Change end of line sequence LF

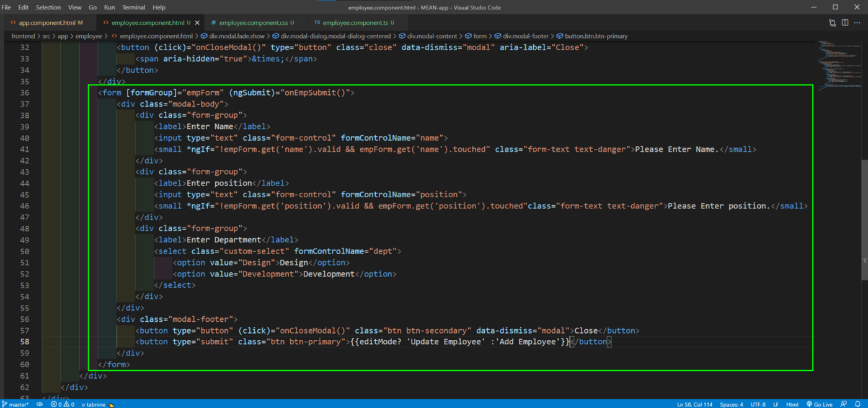776,404
